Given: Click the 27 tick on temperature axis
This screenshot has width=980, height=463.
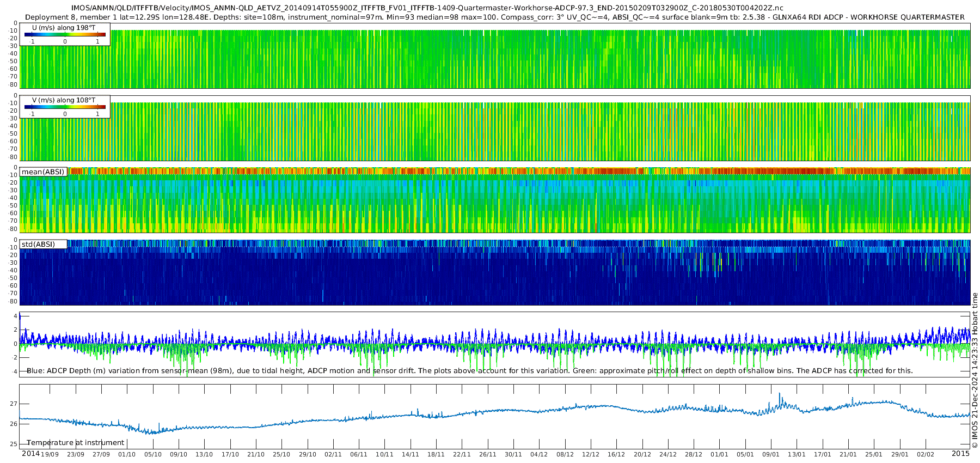Looking at the screenshot, I should (x=13, y=404).
